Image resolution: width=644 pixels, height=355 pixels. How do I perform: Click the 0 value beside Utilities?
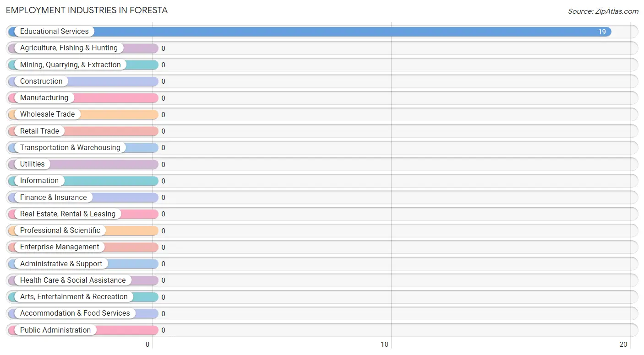pyautogui.click(x=163, y=165)
